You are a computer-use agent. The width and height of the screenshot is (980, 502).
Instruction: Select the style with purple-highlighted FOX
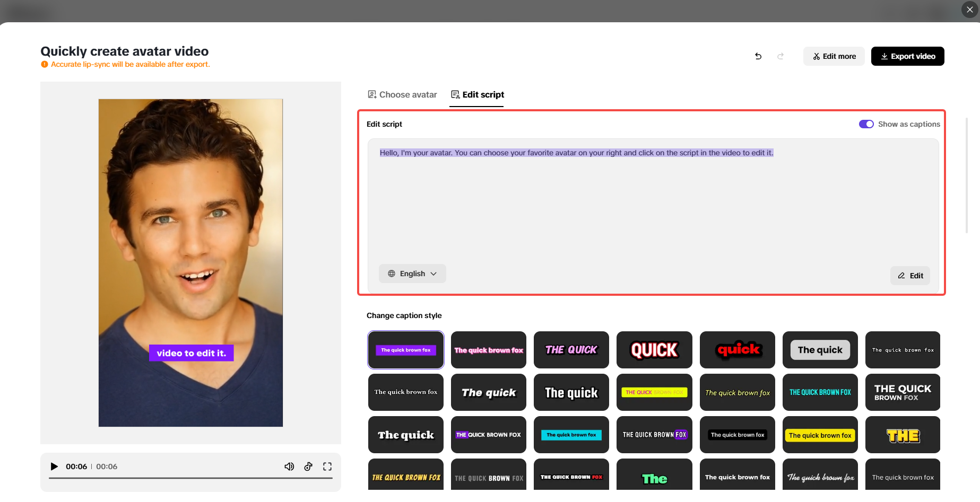coord(654,435)
